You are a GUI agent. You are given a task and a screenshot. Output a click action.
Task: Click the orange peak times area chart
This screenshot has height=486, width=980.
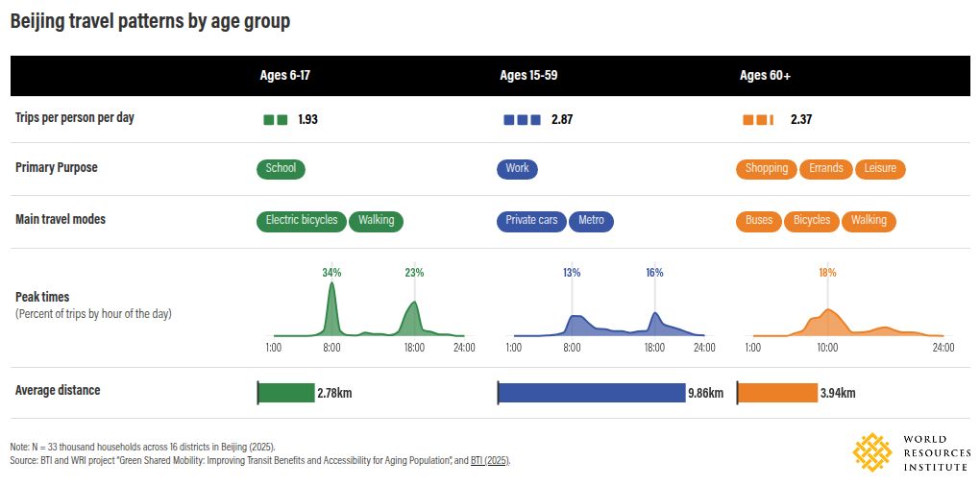[848, 323]
